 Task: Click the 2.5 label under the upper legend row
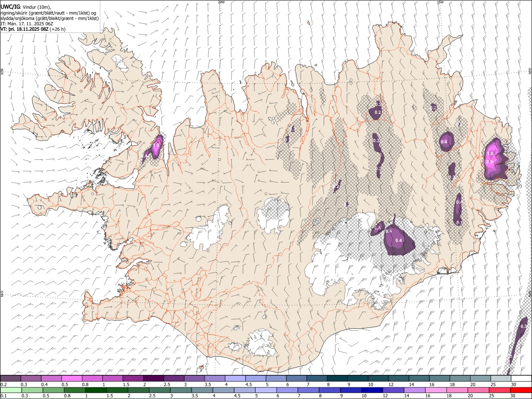(x=167, y=384)
